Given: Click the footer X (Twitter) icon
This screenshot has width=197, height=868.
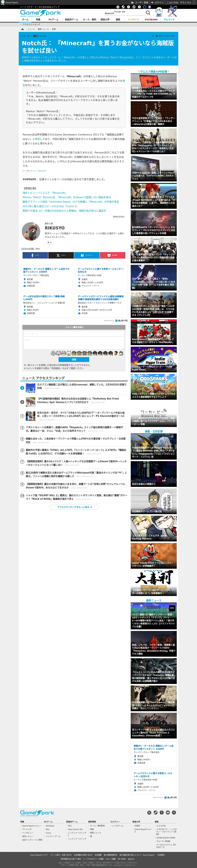Looking at the screenshot, I should pyautogui.click(x=149, y=812).
